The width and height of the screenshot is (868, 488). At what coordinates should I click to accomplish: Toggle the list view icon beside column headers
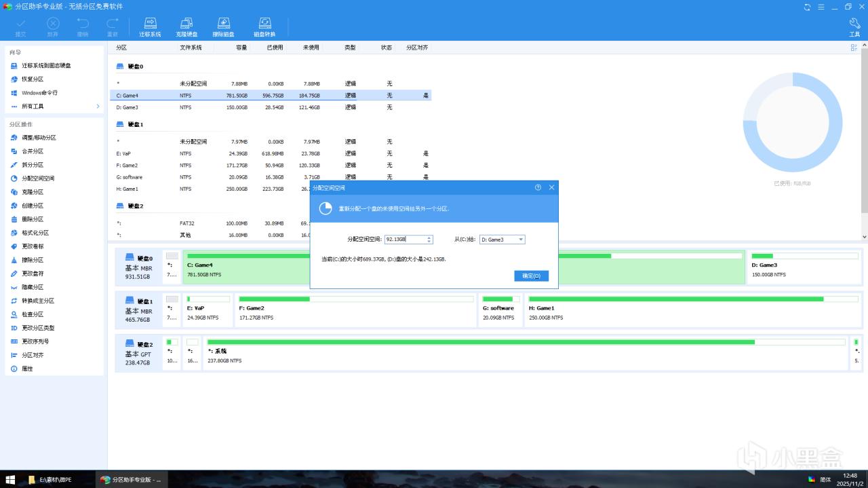854,48
